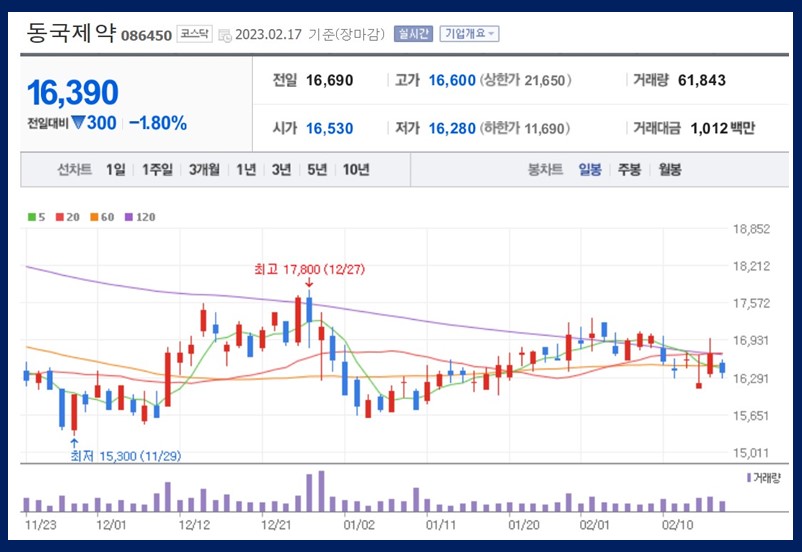Image resolution: width=802 pixels, height=552 pixels.
Task: Select the 1일 line chart tab
Action: pyautogui.click(x=116, y=169)
